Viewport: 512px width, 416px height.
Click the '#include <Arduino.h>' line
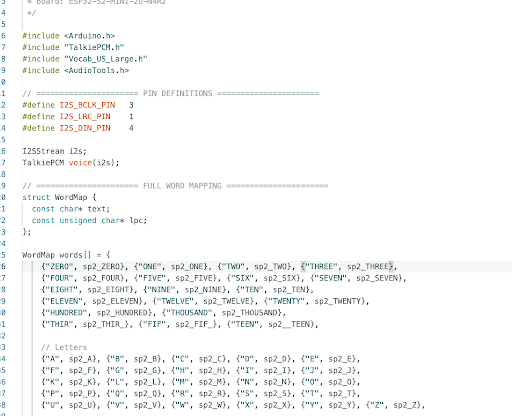coord(69,36)
